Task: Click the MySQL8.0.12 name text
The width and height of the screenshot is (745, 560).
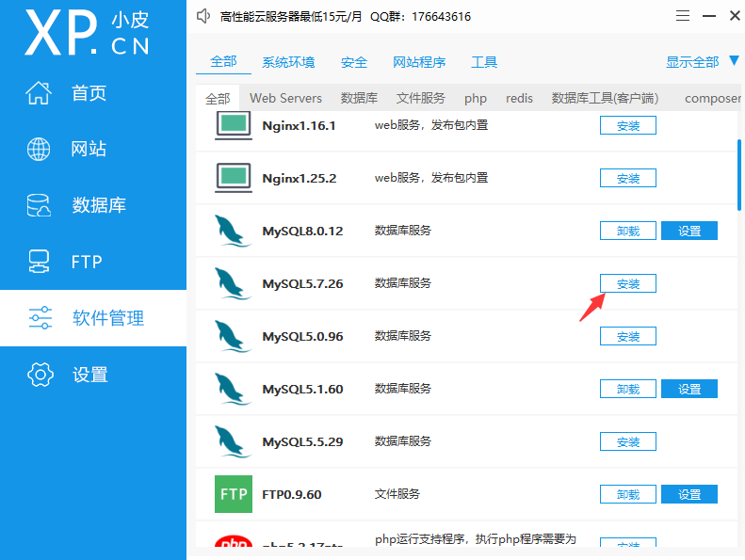Action: (302, 232)
